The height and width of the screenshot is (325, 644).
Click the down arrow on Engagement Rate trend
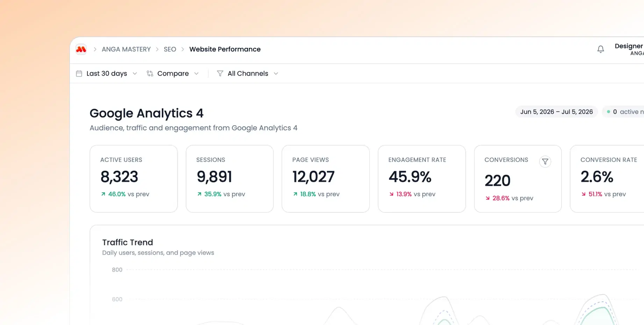[x=392, y=194]
